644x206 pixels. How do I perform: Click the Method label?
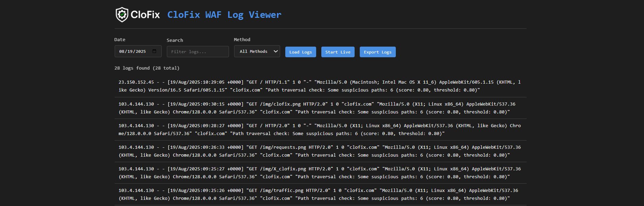pyautogui.click(x=242, y=40)
